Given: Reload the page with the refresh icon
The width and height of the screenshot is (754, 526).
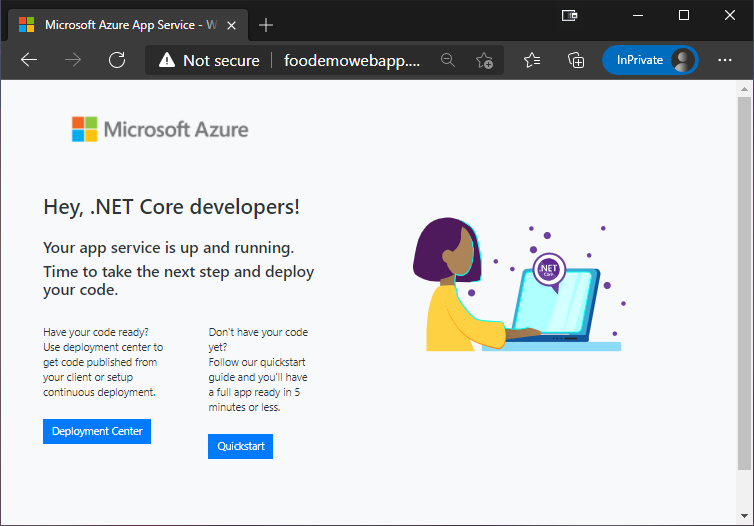Looking at the screenshot, I should [x=117, y=60].
